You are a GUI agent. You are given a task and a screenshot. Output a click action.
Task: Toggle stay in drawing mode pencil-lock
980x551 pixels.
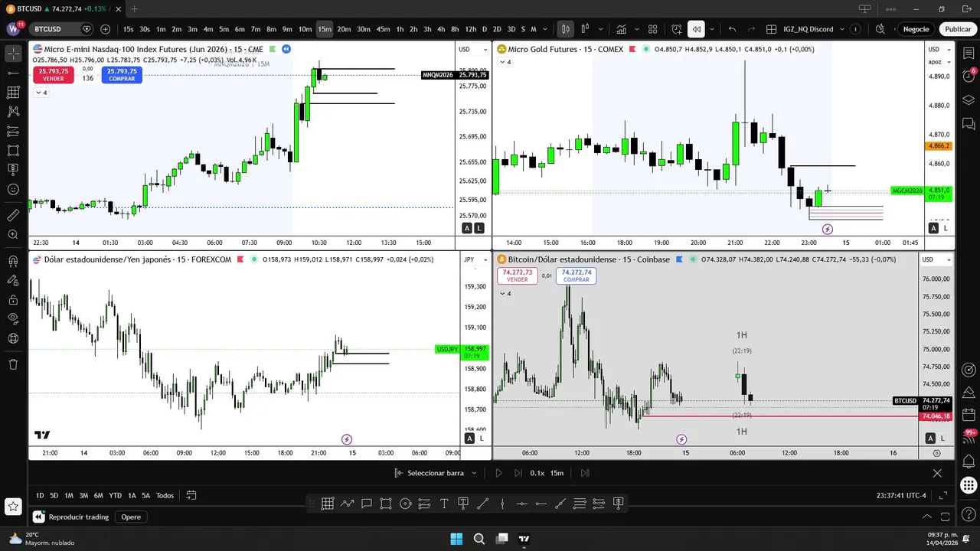13,280
